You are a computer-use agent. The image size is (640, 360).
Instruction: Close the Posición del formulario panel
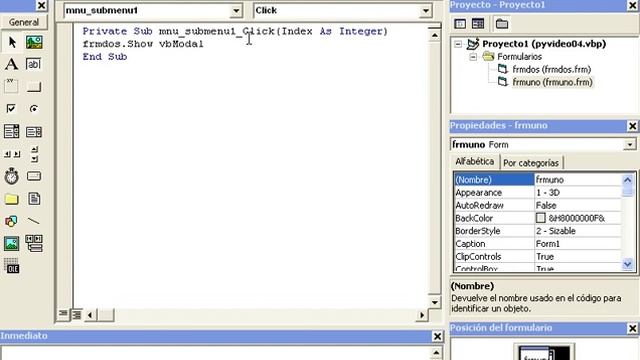pos(632,328)
